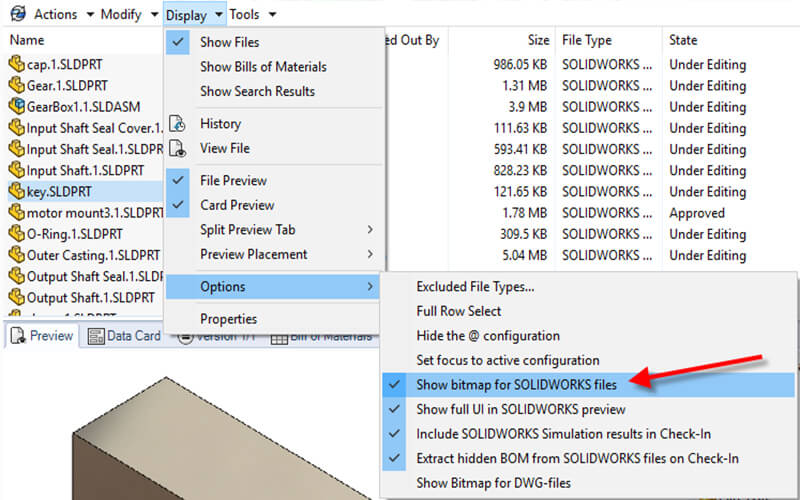Sort by the File Type column header
This screenshot has width=800, height=500.
click(x=587, y=40)
